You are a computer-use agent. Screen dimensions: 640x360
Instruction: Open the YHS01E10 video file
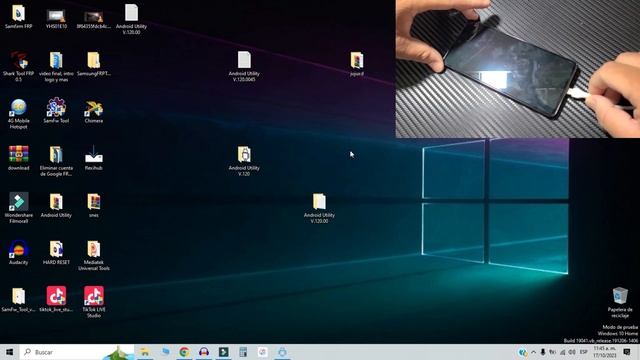click(56, 18)
